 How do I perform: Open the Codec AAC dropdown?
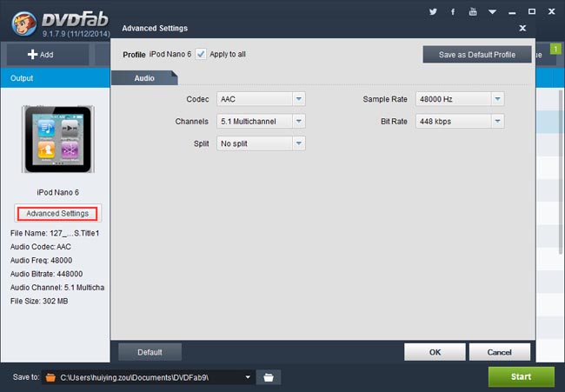261,99
